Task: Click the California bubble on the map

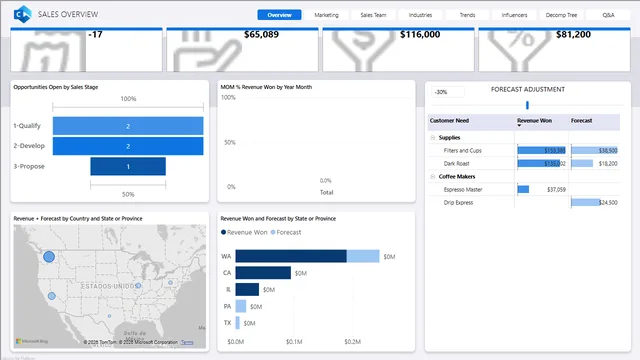Action: click(x=52, y=296)
